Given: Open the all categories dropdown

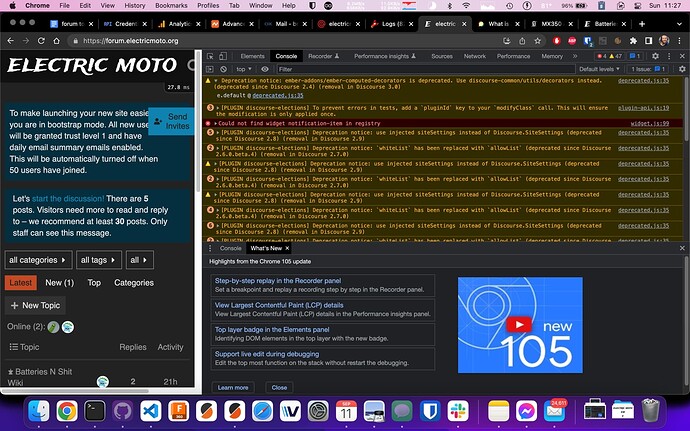Looking at the screenshot, I should (x=38, y=260).
